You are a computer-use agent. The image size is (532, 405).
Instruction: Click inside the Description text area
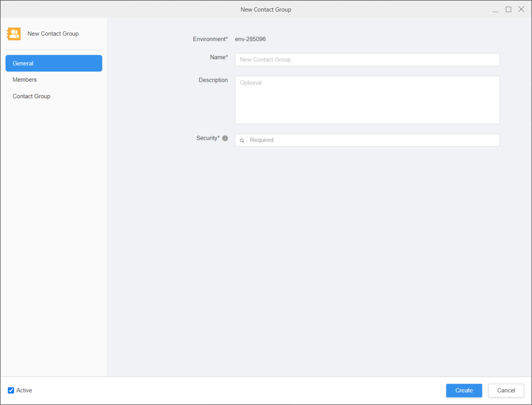367,100
